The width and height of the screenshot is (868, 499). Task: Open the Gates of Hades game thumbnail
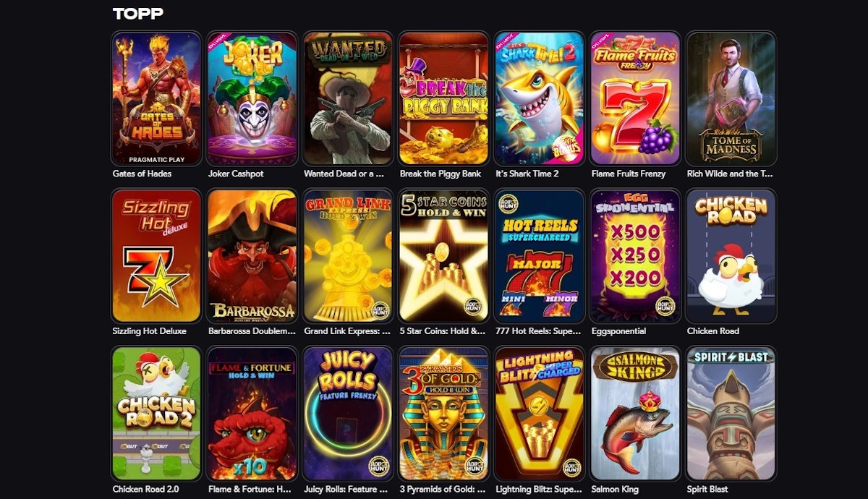tap(156, 98)
